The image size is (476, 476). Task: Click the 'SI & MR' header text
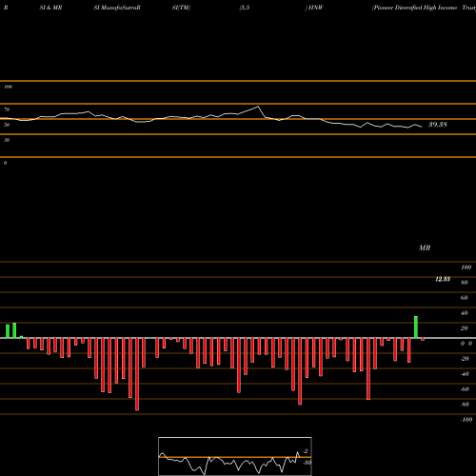tap(50, 8)
